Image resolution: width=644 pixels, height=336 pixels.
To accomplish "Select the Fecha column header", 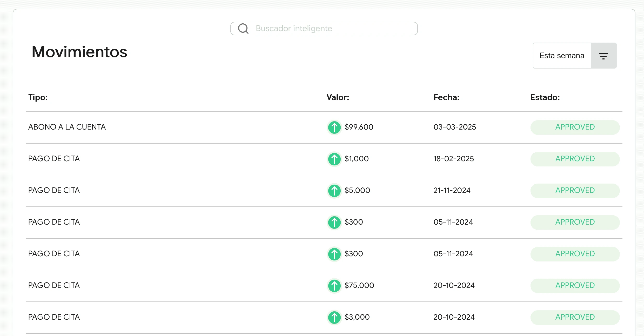I will tap(446, 97).
